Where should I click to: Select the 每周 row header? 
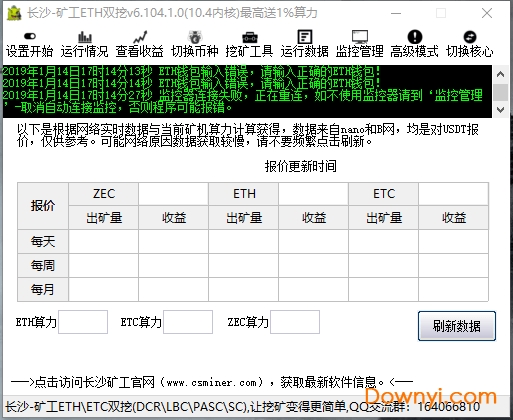pos(43,266)
